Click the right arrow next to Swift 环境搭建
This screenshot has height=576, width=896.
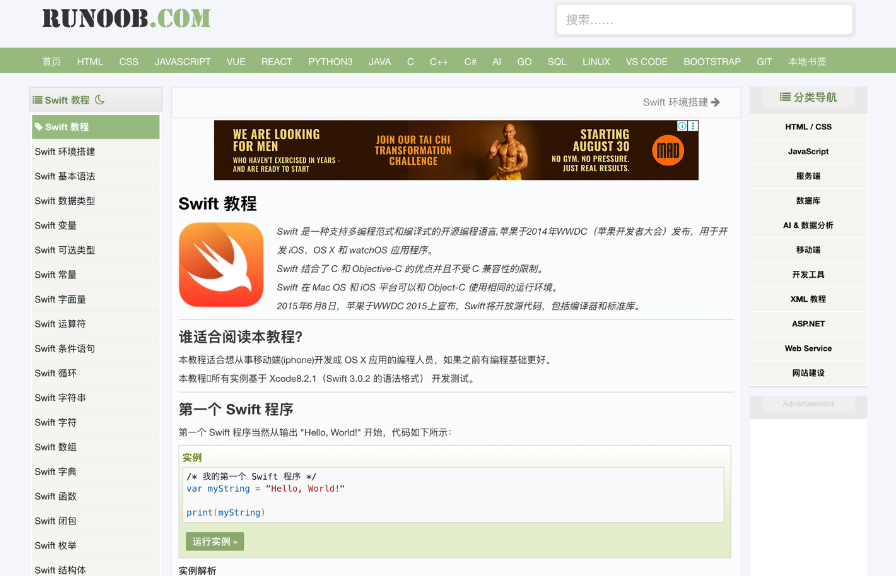click(x=716, y=102)
